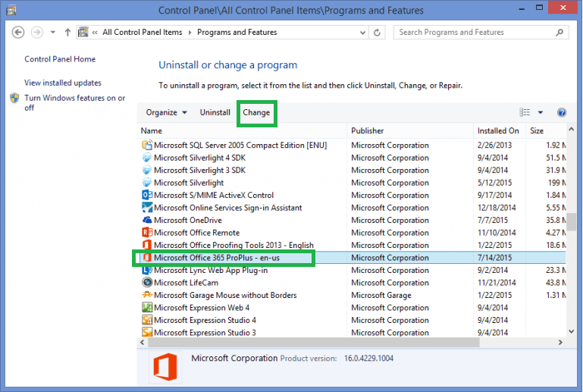
Task: Refresh the Programs and Features list
Action: pos(377,33)
